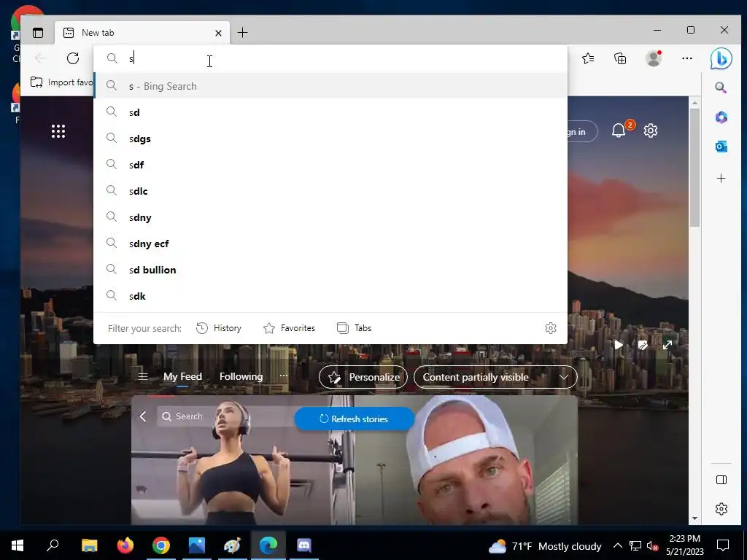Choose the 'sdlc' suggestion
The width and height of the screenshot is (747, 560).
click(330, 191)
